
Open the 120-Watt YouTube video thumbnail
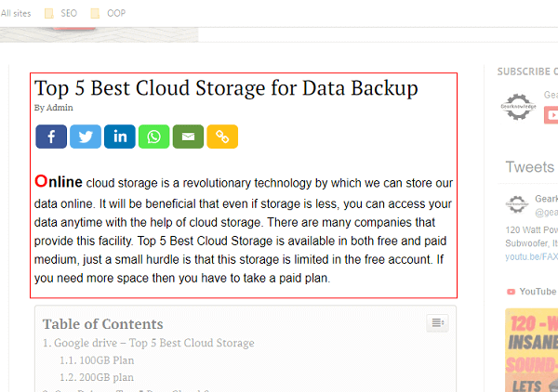pos(531,350)
